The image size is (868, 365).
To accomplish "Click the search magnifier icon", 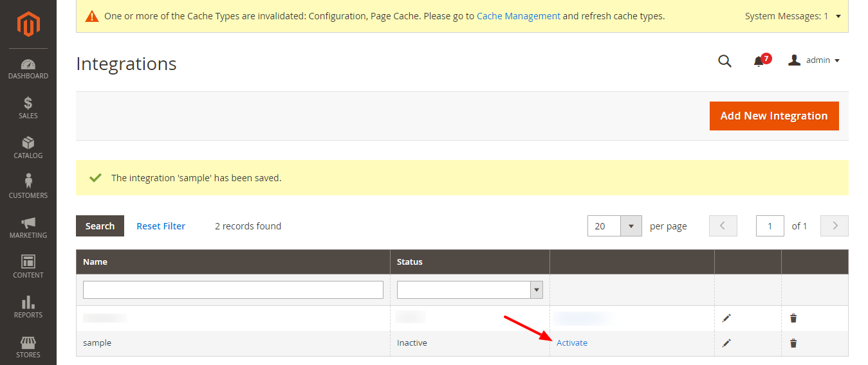I will click(x=725, y=61).
